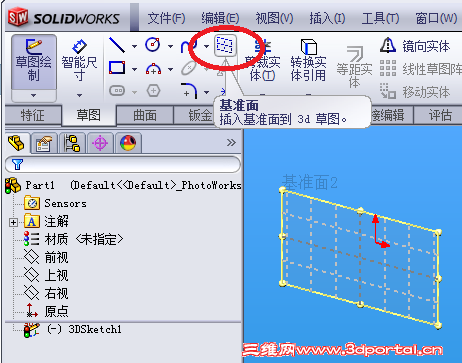
Task: Click the tree filter input field
Action: click(x=123, y=164)
